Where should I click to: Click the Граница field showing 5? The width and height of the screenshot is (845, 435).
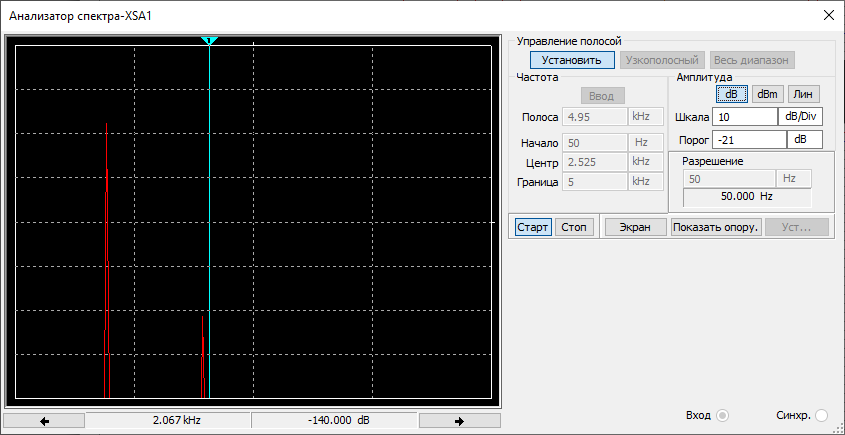pyautogui.click(x=594, y=182)
